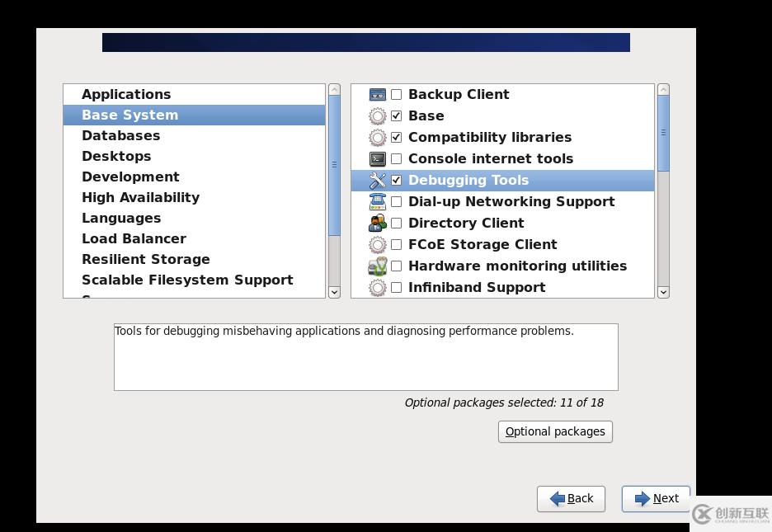Image resolution: width=772 pixels, height=532 pixels.
Task: Enable the Infiniband Support checkbox
Action: [397, 287]
